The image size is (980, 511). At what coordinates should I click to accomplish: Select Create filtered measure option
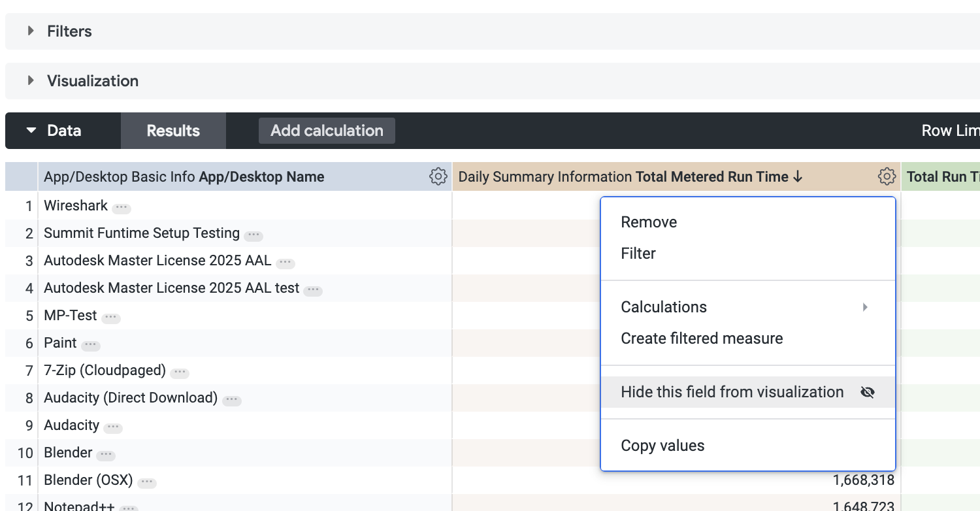tap(701, 338)
